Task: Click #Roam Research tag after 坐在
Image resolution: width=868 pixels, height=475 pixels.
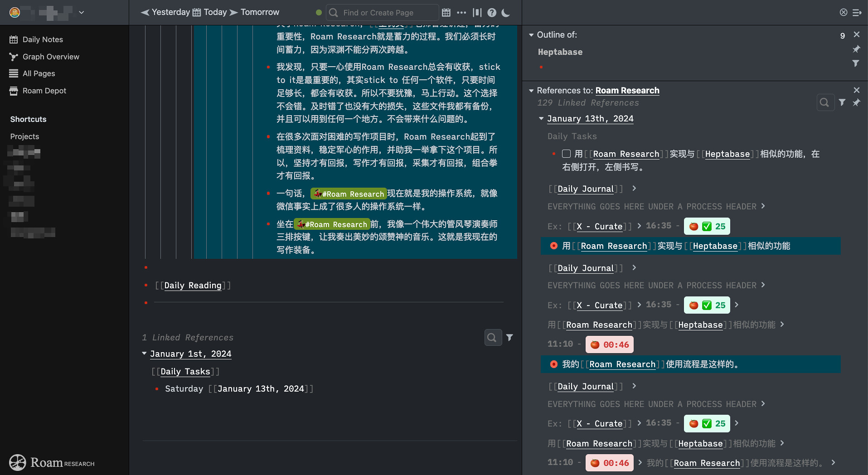Action: click(x=332, y=224)
